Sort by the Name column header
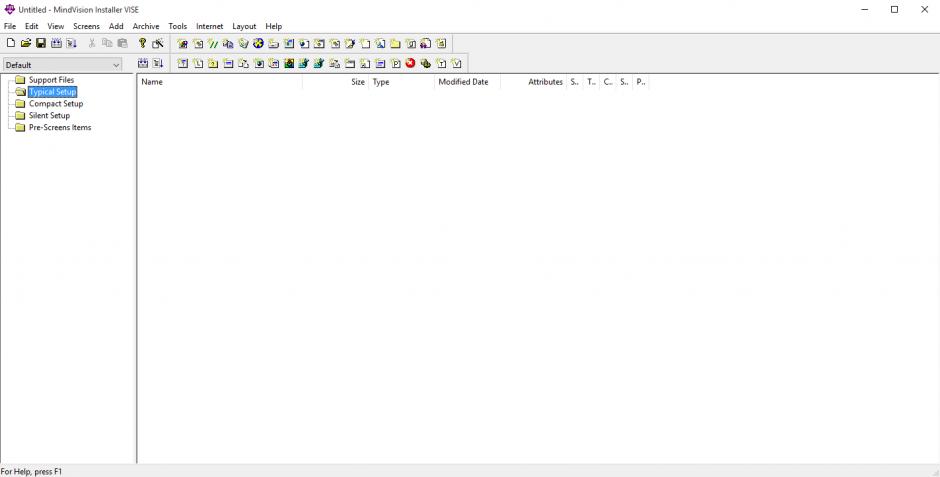The height and width of the screenshot is (477, 940). point(220,82)
